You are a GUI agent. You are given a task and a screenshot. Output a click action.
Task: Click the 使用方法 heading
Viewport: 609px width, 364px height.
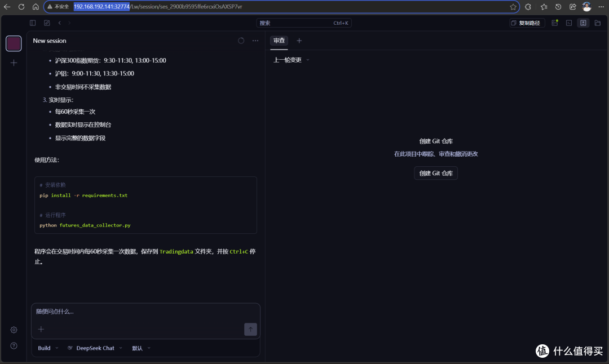pyautogui.click(x=47, y=160)
